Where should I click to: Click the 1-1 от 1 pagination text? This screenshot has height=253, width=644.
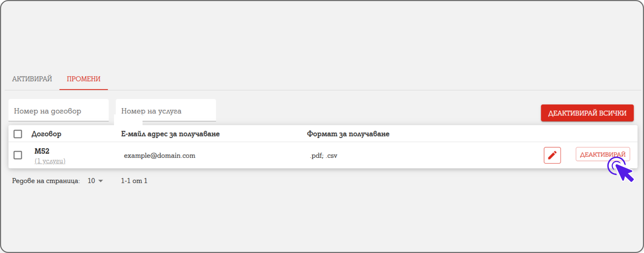[134, 181]
